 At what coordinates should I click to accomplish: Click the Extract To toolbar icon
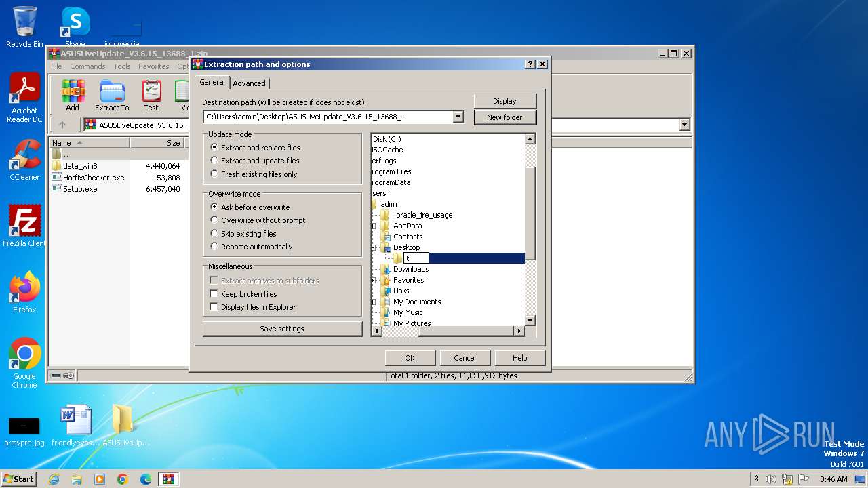[112, 96]
